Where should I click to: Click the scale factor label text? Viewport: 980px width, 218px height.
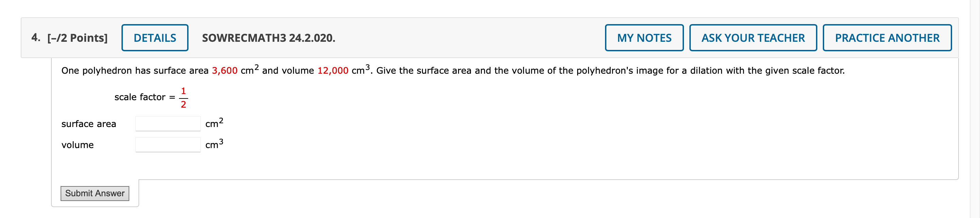click(141, 97)
